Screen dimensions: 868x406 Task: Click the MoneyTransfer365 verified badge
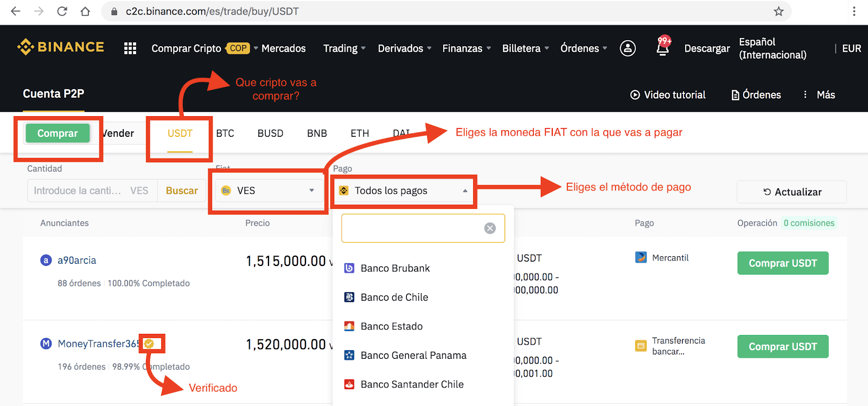pos(149,344)
